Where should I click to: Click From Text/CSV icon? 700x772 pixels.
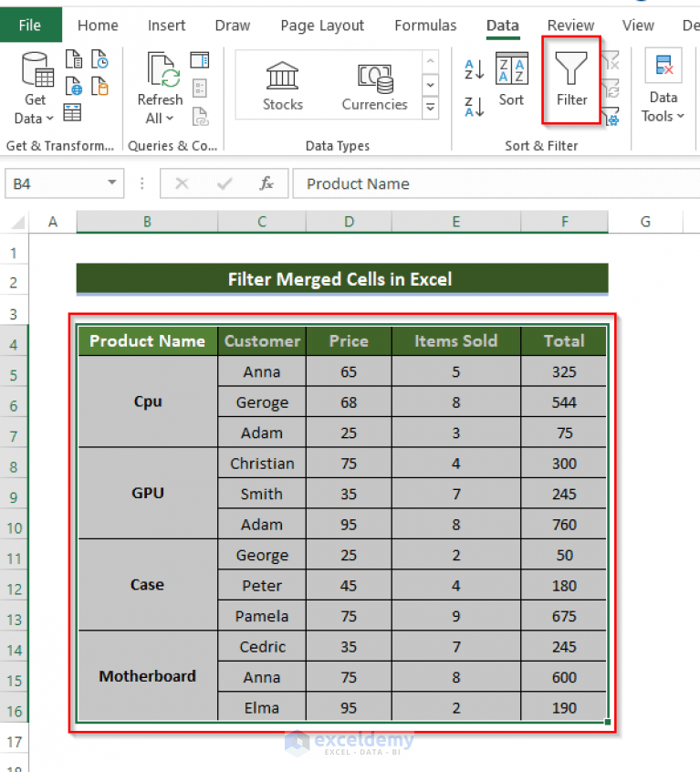click(74, 59)
